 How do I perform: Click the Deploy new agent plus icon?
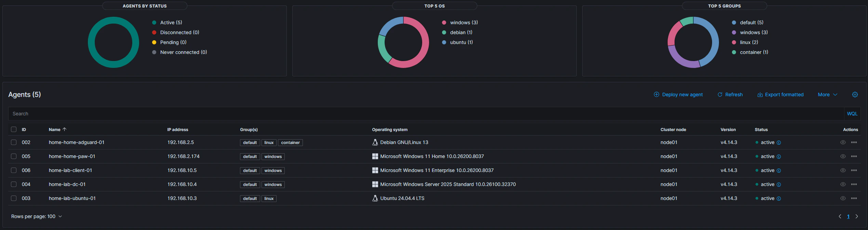pyautogui.click(x=656, y=95)
